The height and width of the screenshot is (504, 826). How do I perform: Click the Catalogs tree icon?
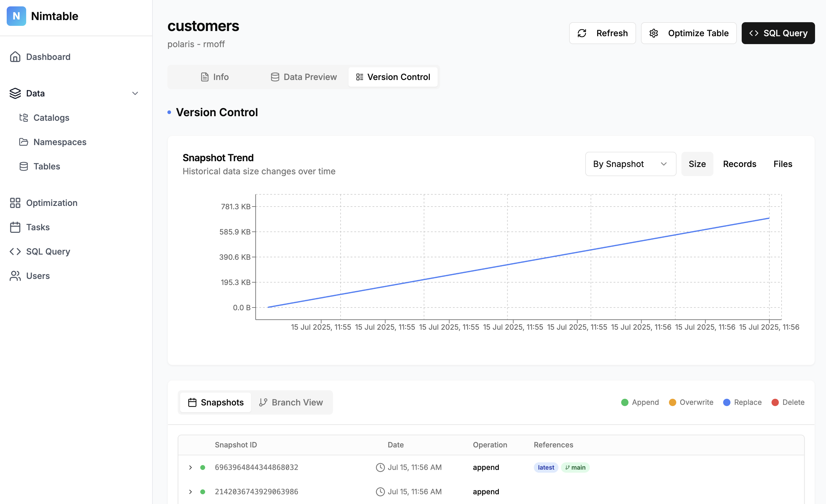coord(23,118)
